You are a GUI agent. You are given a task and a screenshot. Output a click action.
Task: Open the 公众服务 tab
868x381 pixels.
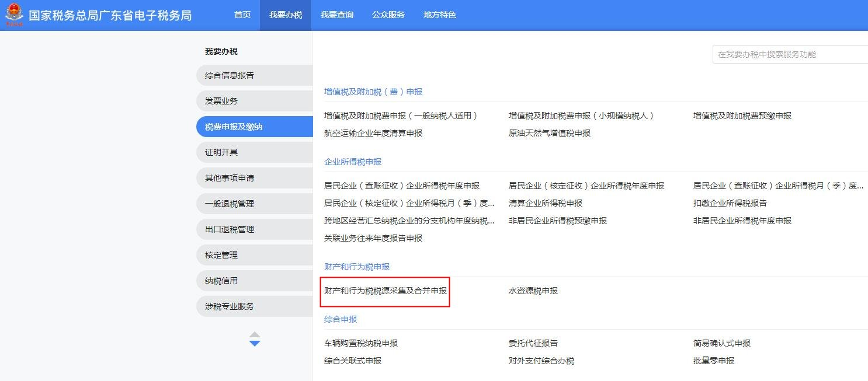pos(388,15)
